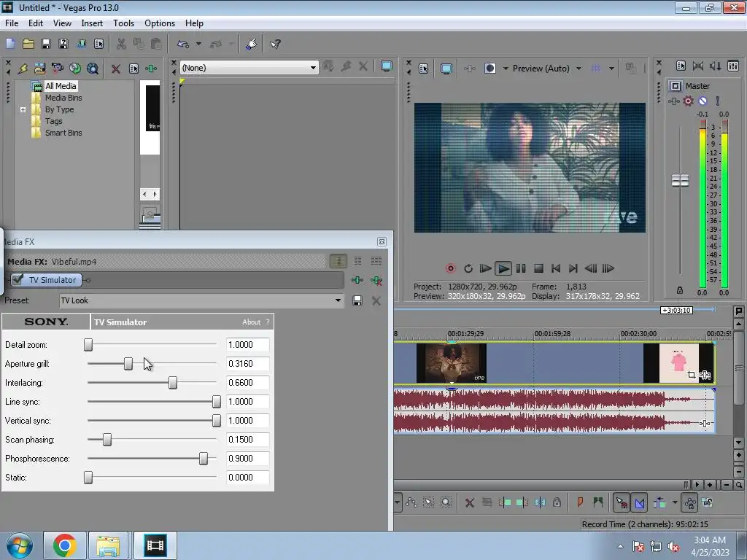Viewport: 747px width, 560px height.
Task: Toggle the Auto Ripple icon in timeline toolbar
Action: pyautogui.click(x=659, y=502)
